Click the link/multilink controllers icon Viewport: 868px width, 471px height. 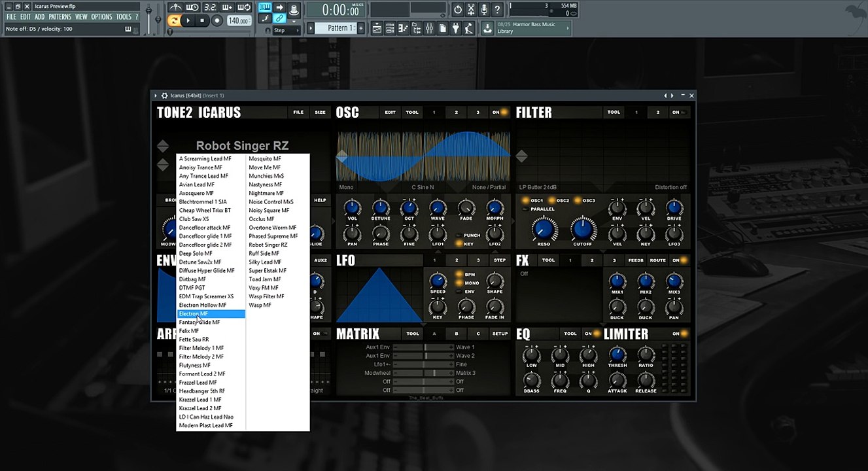click(x=280, y=18)
